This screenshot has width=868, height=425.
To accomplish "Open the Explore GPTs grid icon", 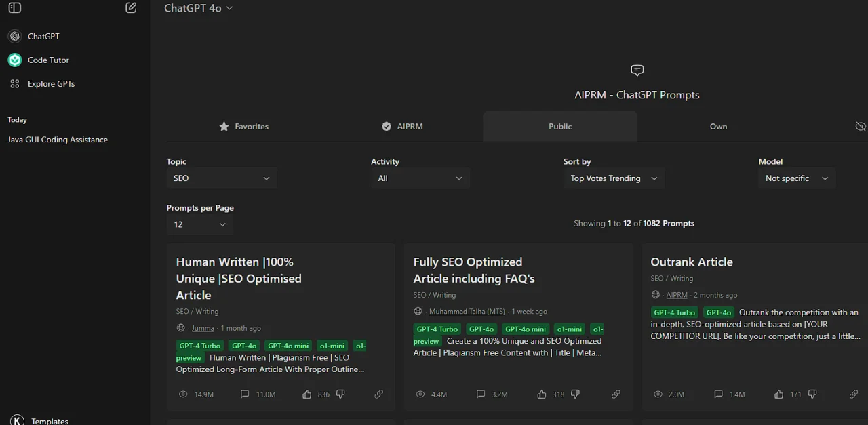I will tap(15, 84).
